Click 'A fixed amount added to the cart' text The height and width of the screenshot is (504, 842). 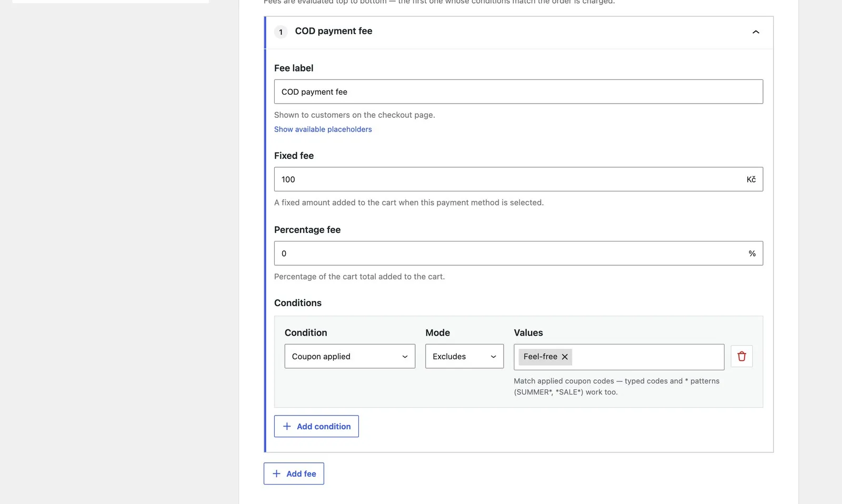pos(409,203)
